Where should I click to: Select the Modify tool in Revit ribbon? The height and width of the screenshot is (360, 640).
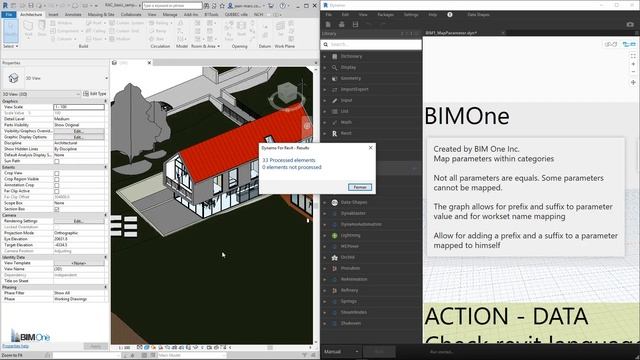pos(11,31)
